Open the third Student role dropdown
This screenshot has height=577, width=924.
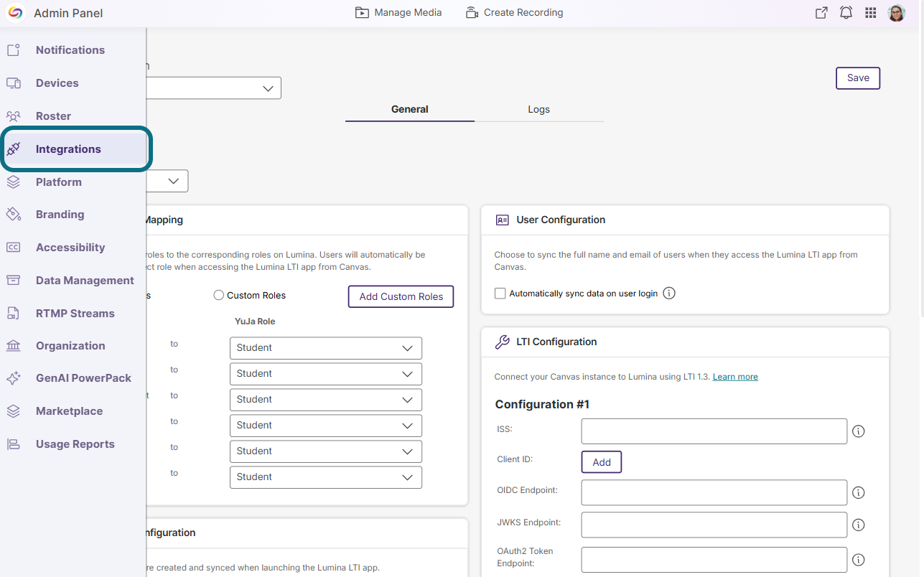[326, 400]
